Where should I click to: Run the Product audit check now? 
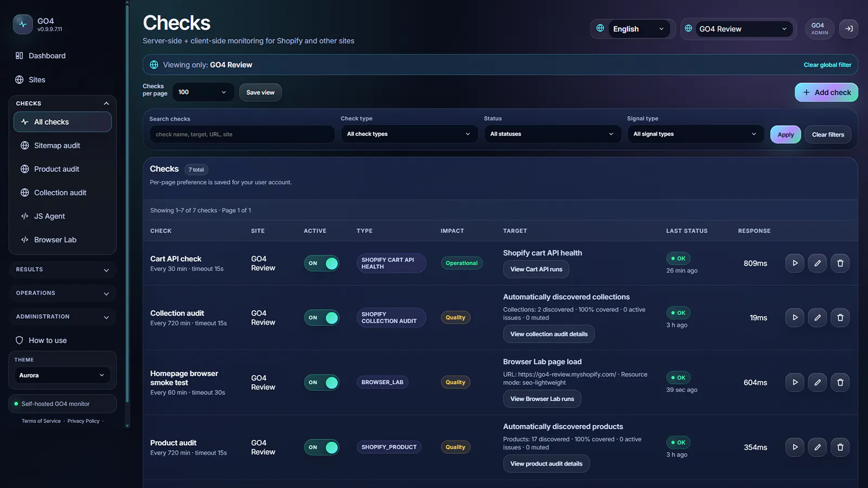[x=795, y=447]
